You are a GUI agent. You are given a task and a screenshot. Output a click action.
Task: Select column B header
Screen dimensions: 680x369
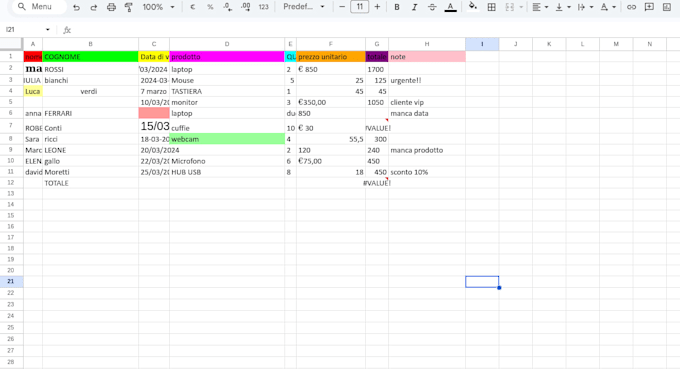pos(90,44)
